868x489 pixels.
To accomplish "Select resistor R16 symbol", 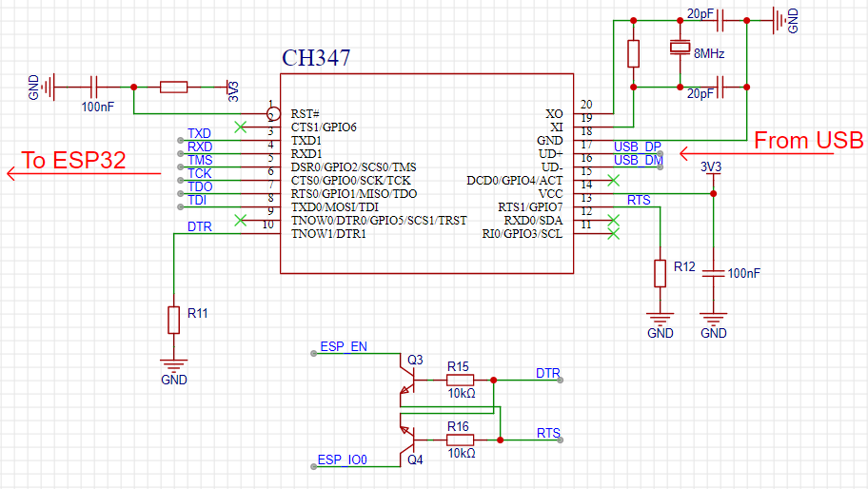I will (460, 440).
